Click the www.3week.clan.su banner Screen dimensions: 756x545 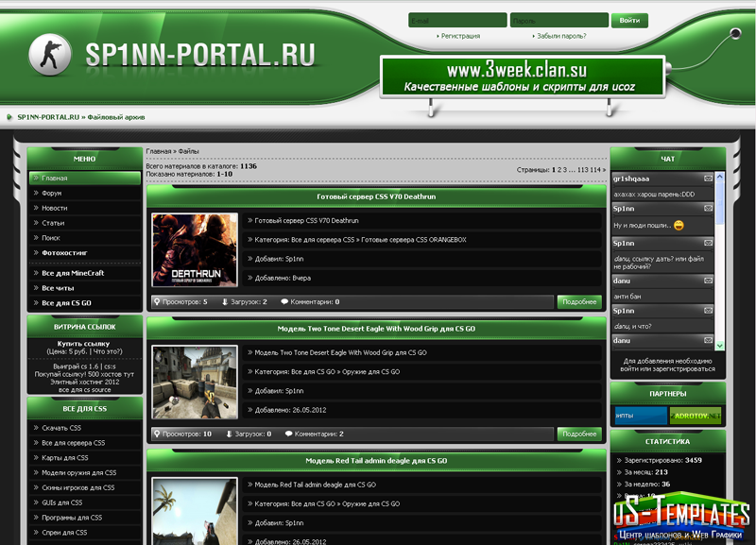(x=523, y=77)
